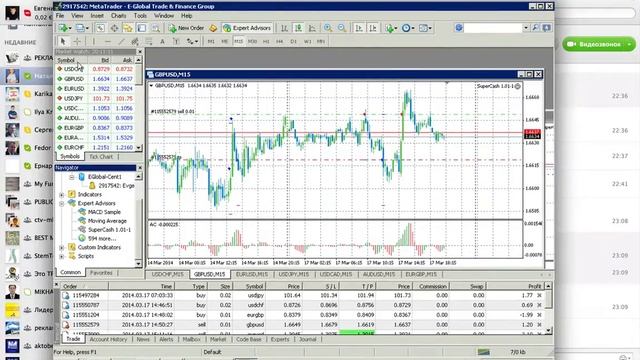Open the Strategy Tester icon
This screenshot has width=640, height=360.
(156, 28)
